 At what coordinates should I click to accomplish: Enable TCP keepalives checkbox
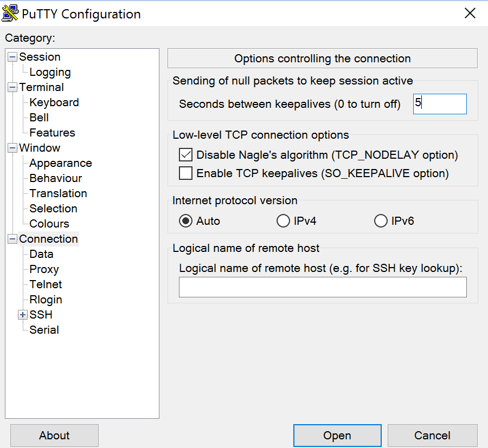coord(185,173)
